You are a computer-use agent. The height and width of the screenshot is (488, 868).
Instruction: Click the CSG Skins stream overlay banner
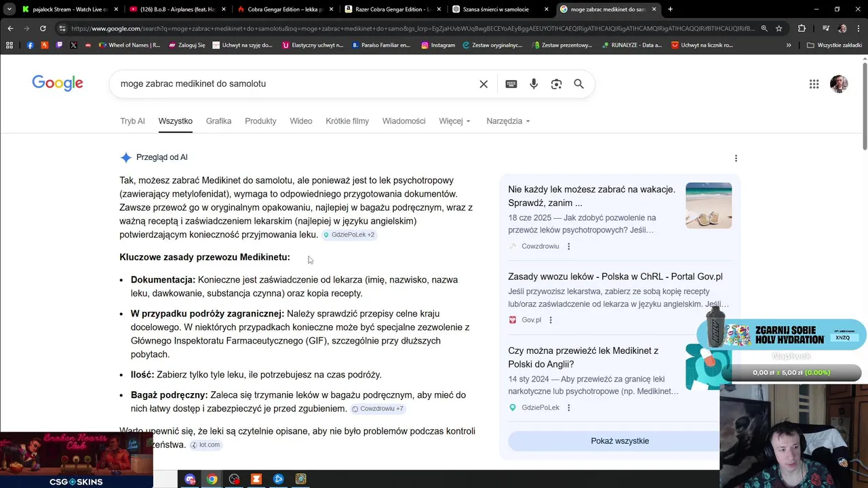point(76,461)
